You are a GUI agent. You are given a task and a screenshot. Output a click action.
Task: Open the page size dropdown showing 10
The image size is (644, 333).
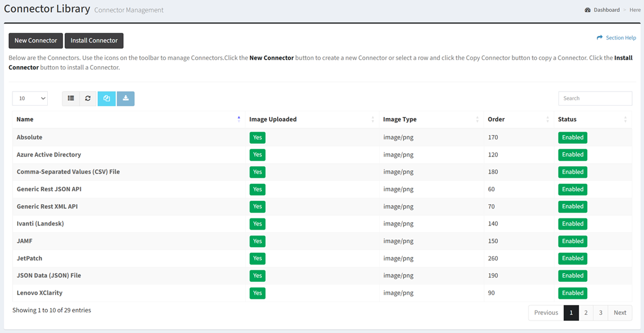tap(30, 99)
